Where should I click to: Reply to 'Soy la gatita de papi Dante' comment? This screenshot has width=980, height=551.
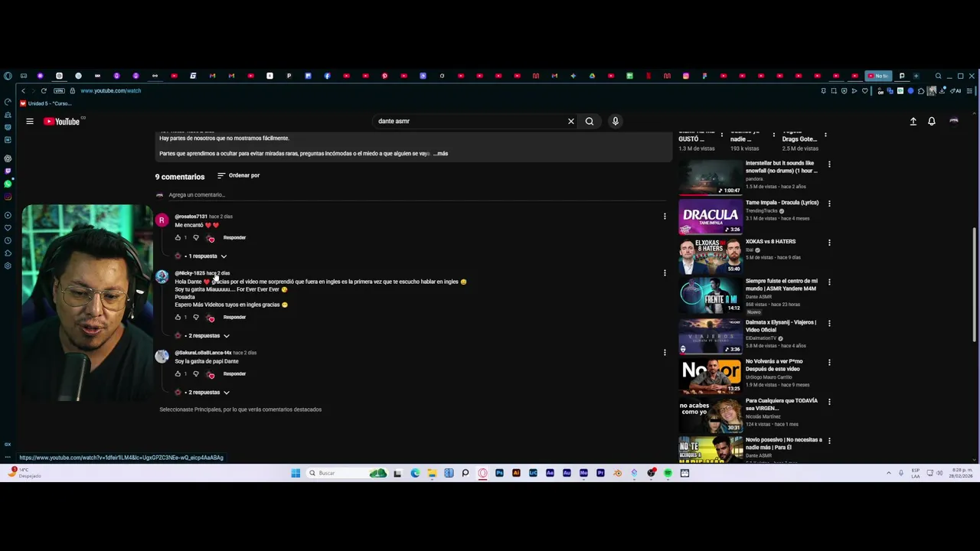[x=234, y=373]
